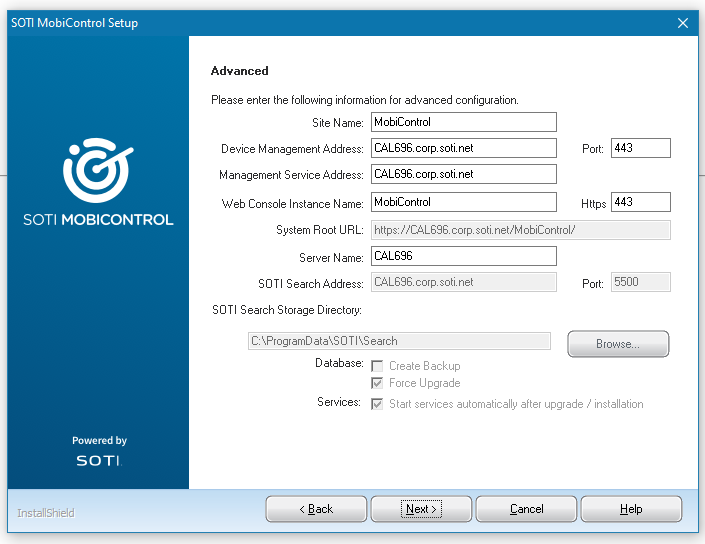The height and width of the screenshot is (544, 705).
Task: Click the 'Advanced' heading text
Action: (240, 71)
